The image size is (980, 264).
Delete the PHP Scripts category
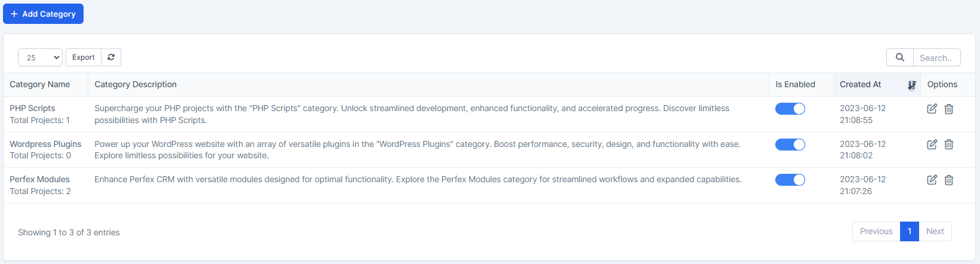(949, 109)
